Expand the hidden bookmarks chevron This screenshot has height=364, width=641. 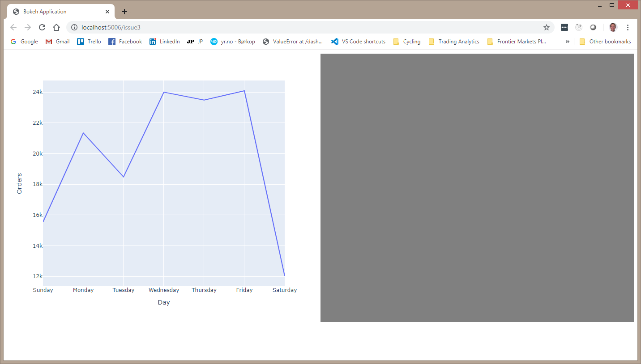click(x=567, y=41)
